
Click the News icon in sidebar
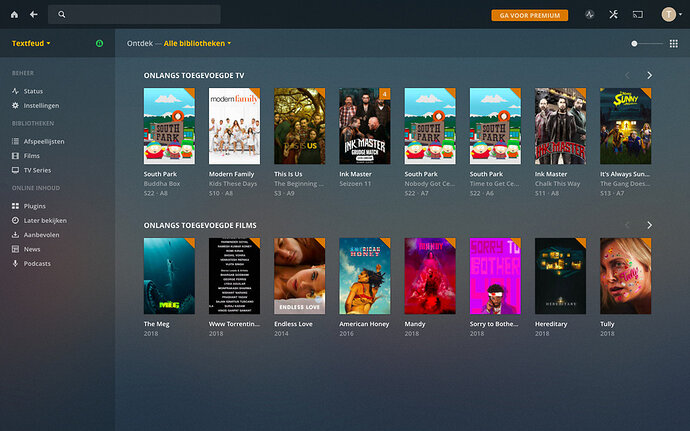pos(15,249)
